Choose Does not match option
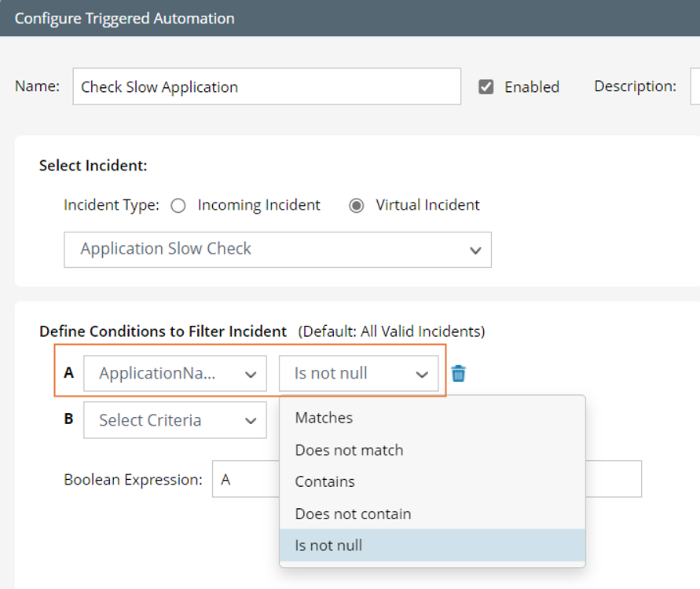The image size is (700, 589). (349, 450)
